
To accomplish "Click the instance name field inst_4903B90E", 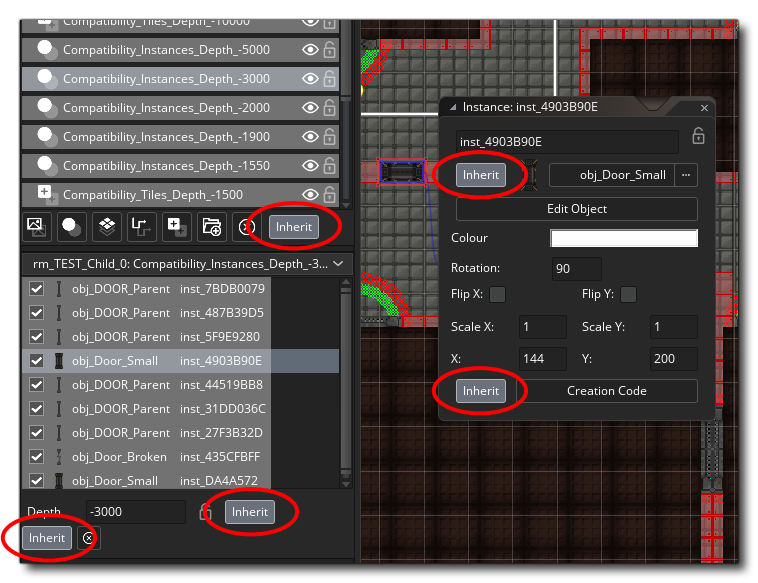I will [x=567, y=142].
